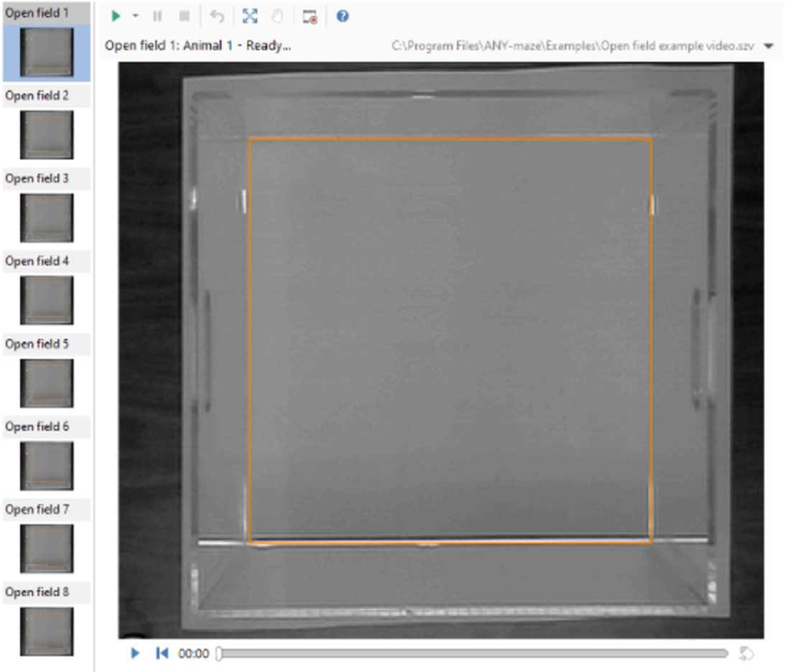This screenshot has height=672, width=786.
Task: Click the undo arrow icon in the toolbar
Action: (x=217, y=16)
